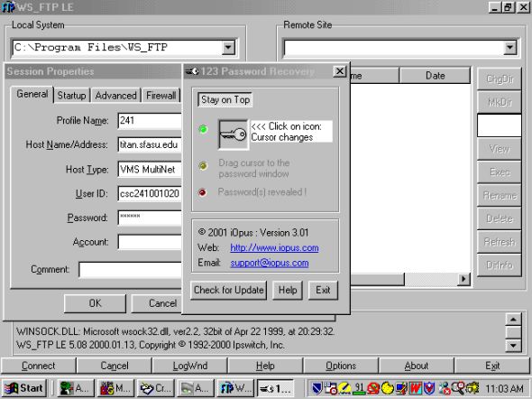Screen dimensions: 532x399
Task: Click the Connect button in bottom bar
Action: tap(39, 366)
